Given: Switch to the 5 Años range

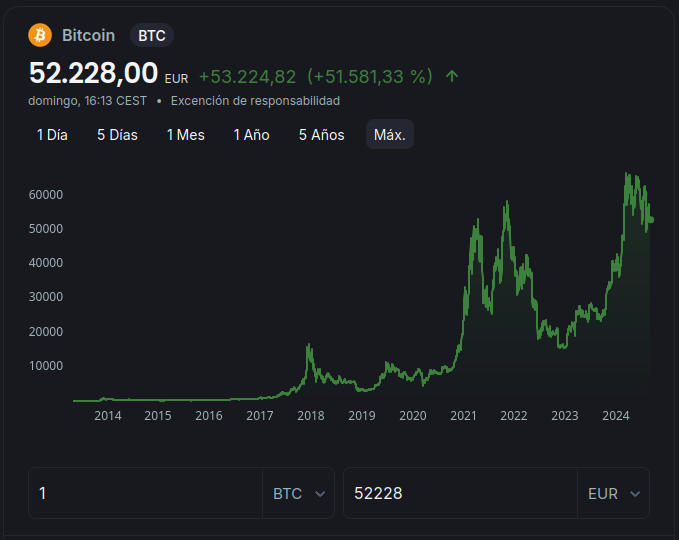Looking at the screenshot, I should pos(321,135).
